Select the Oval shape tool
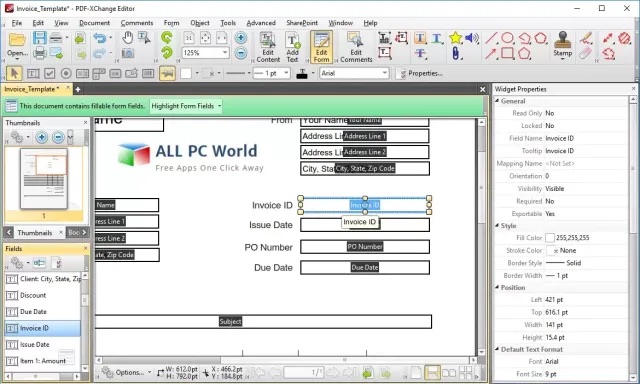This screenshot has height=384, width=640. click(x=507, y=38)
